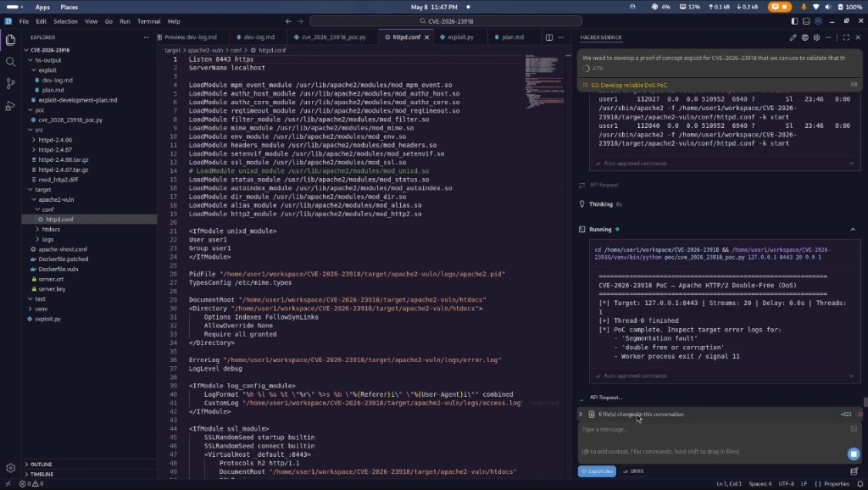868x490 pixels.
Task: Open the network wifi icon in top bar
Action: [815, 7]
